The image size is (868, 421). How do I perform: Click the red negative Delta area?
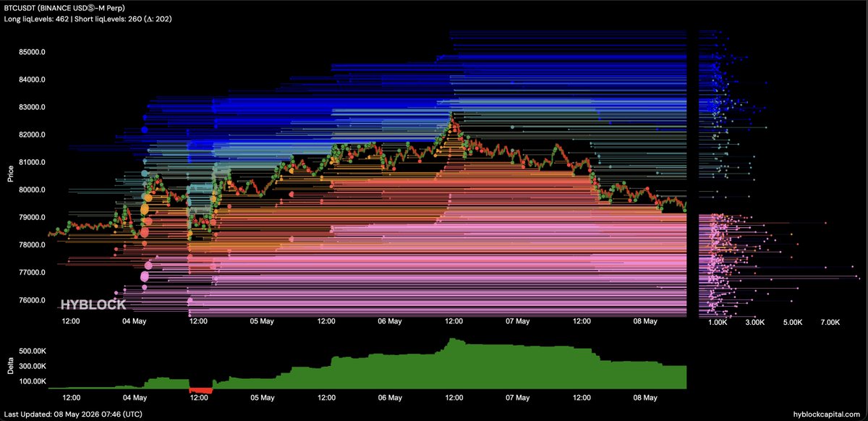(200, 391)
